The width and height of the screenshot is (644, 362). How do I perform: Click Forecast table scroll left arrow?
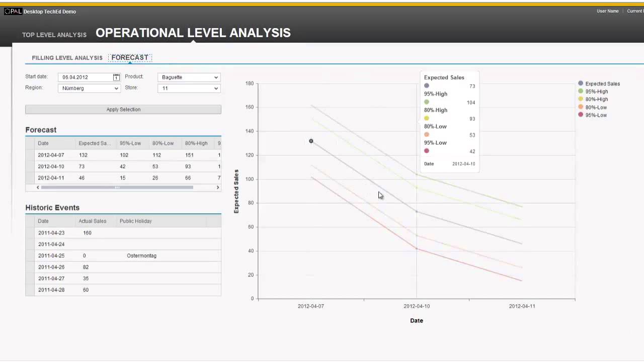38,188
